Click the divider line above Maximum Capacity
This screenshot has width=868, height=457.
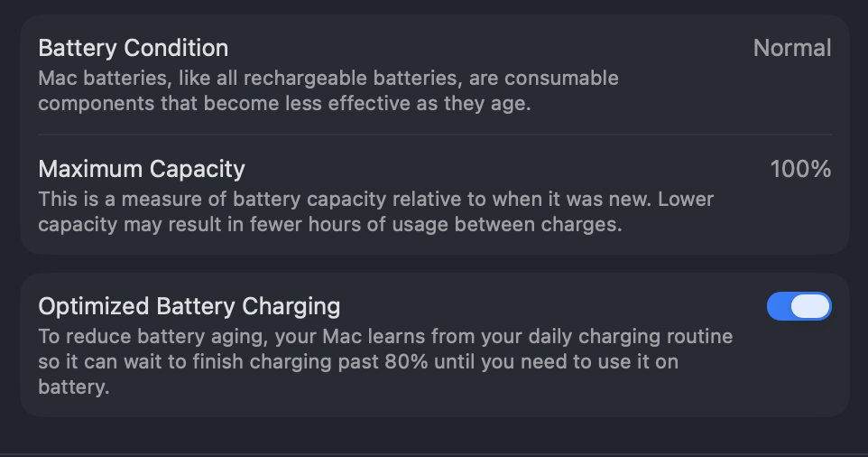pyautogui.click(x=435, y=135)
